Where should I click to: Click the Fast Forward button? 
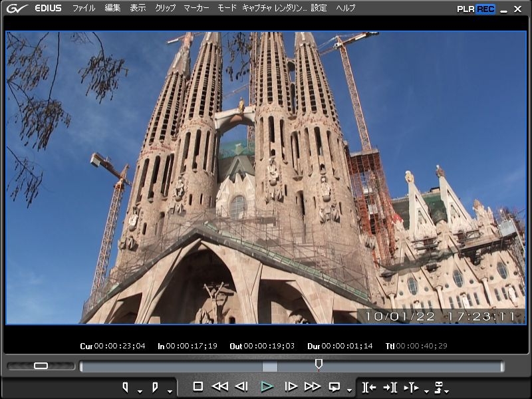point(312,386)
